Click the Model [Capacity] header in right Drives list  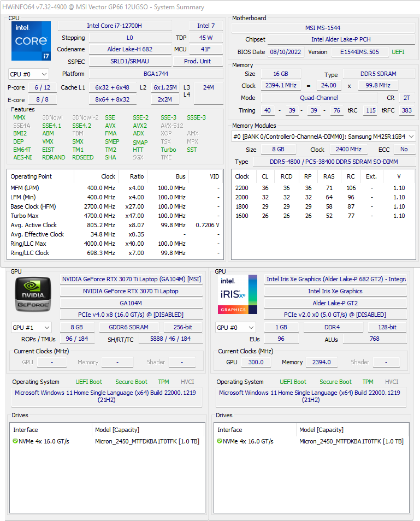click(352, 430)
